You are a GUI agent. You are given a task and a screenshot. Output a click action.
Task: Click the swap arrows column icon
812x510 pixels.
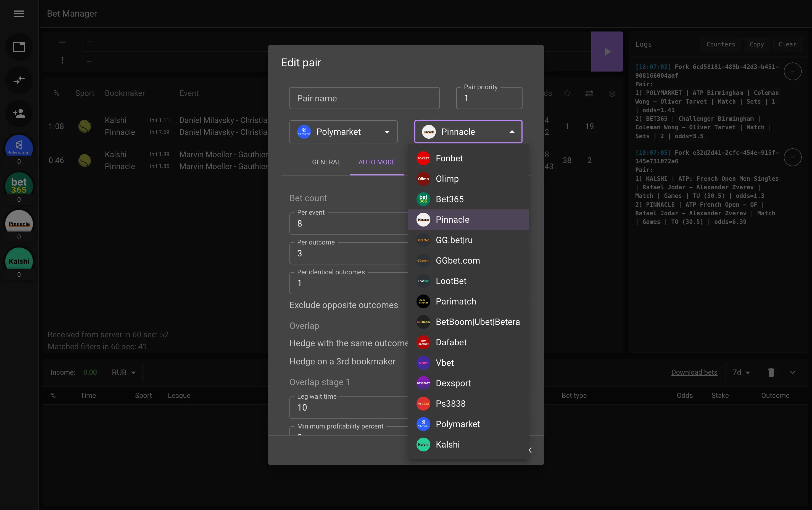pos(589,93)
